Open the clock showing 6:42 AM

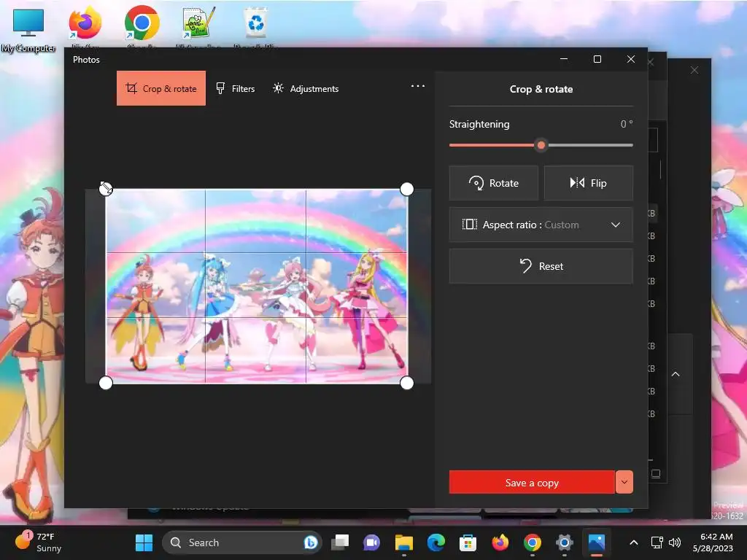click(713, 542)
